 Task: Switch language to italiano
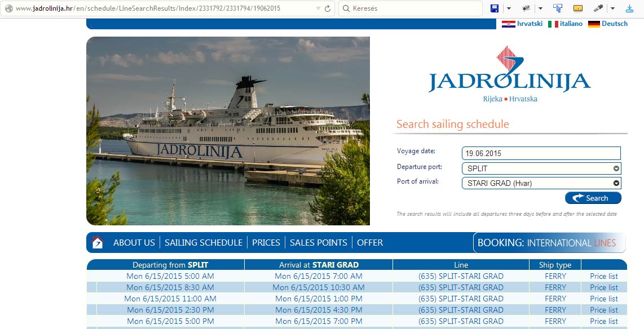coord(571,24)
